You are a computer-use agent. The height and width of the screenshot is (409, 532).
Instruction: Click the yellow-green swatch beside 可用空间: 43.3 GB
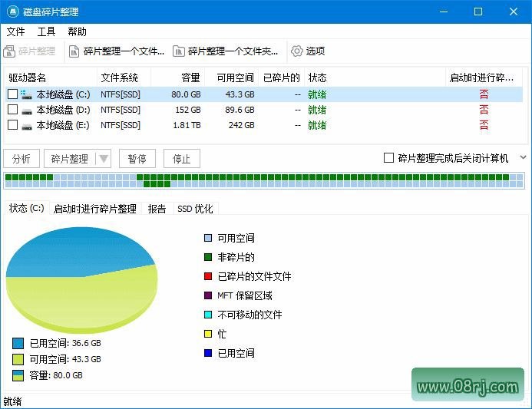pos(18,359)
